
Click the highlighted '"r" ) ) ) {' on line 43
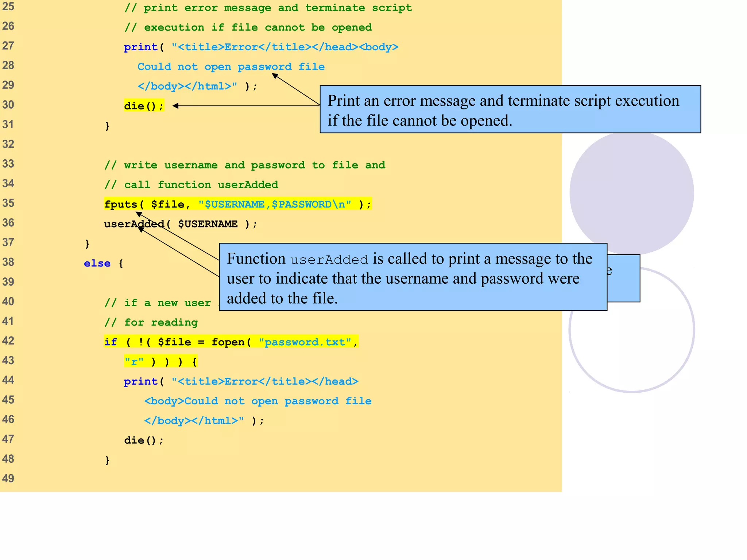click(x=161, y=362)
